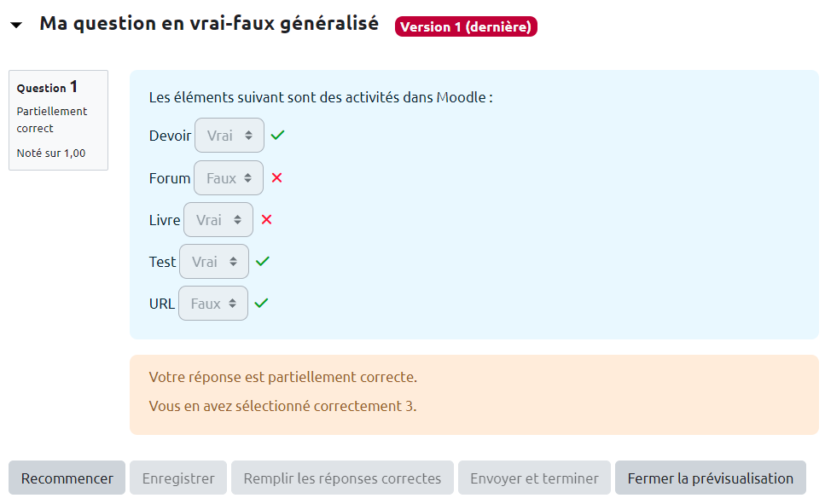Click the red cross beside Forum

point(276,178)
